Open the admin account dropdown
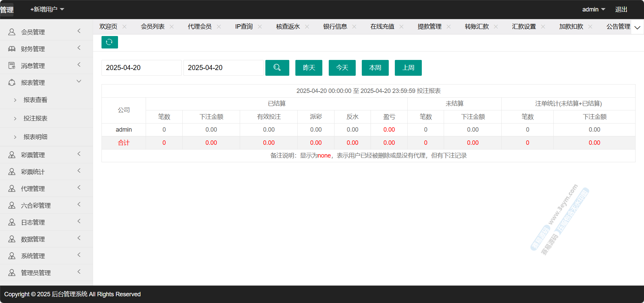Viewport: 644px width, 303px height. point(593,9)
